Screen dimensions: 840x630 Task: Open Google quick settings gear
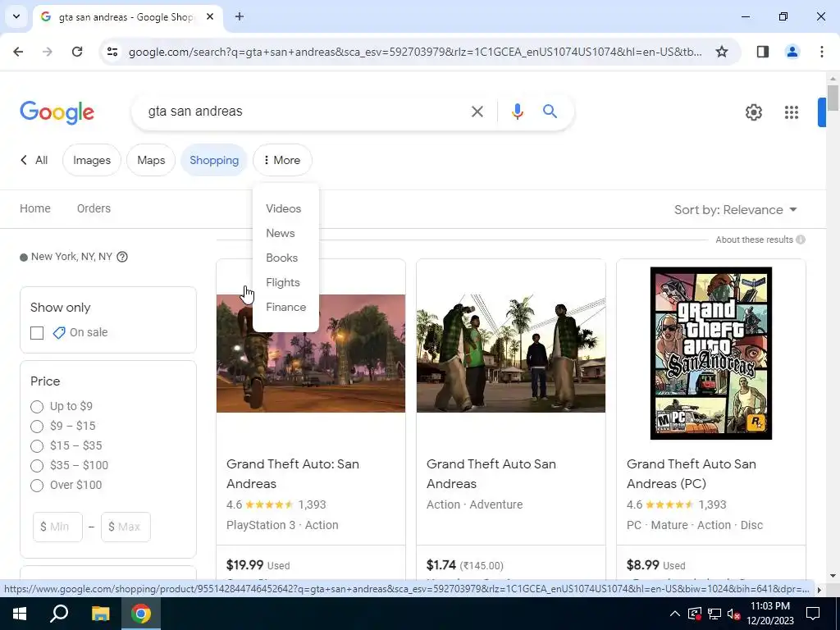coord(753,112)
